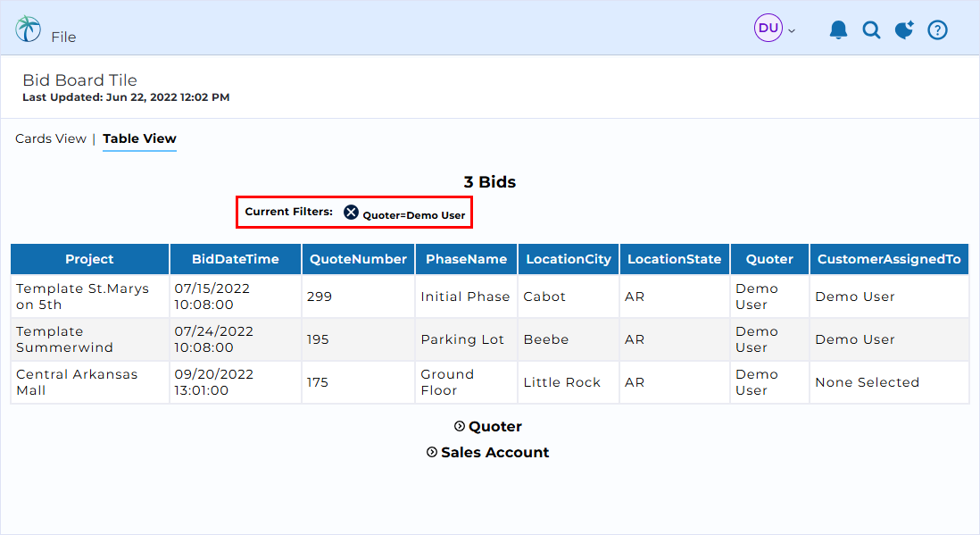Expand the Quoter filter section
980x535 pixels.
[488, 426]
